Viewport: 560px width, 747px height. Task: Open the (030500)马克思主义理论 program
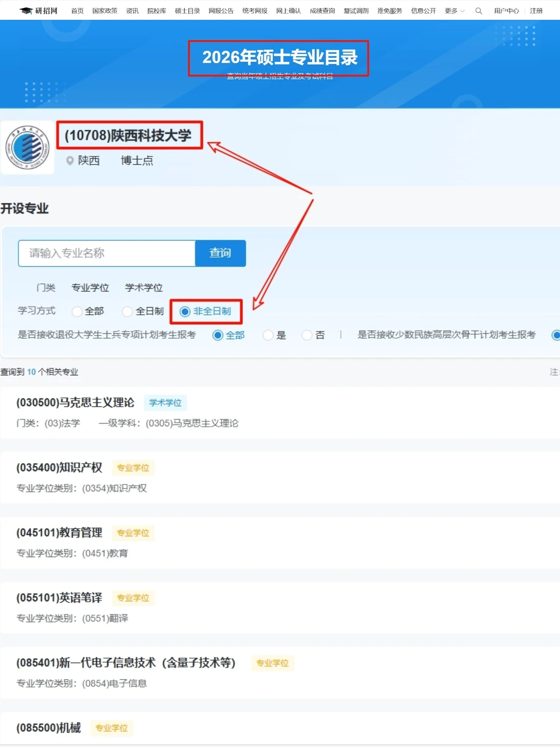click(x=74, y=403)
